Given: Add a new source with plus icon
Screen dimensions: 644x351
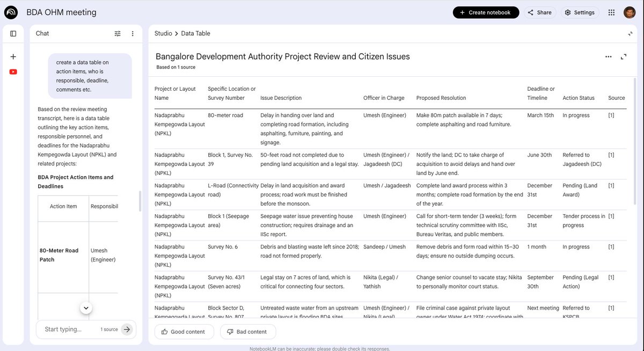Looking at the screenshot, I should [x=13, y=56].
